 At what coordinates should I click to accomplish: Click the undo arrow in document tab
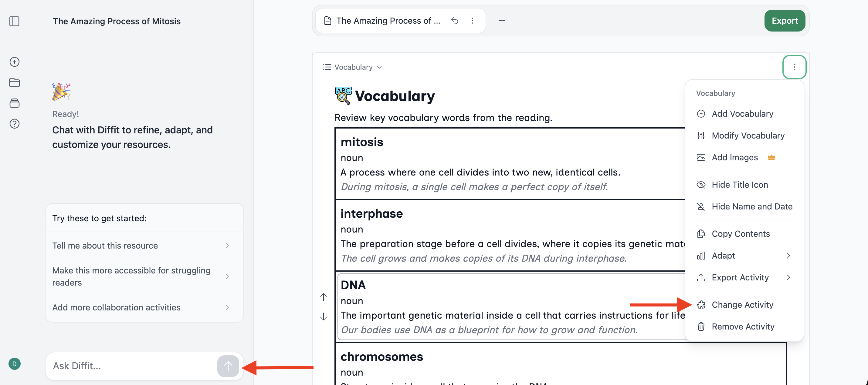pyautogui.click(x=455, y=21)
